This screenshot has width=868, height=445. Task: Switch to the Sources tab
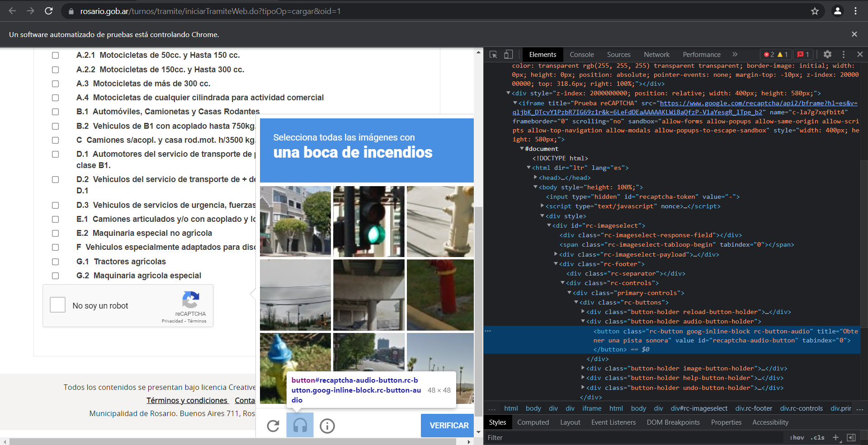click(x=618, y=55)
